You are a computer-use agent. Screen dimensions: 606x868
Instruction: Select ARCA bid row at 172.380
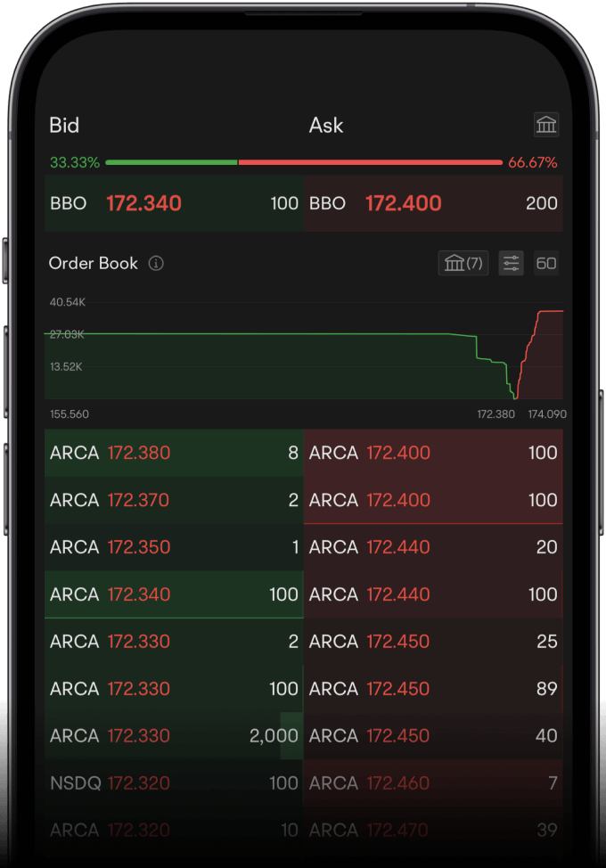coord(174,453)
